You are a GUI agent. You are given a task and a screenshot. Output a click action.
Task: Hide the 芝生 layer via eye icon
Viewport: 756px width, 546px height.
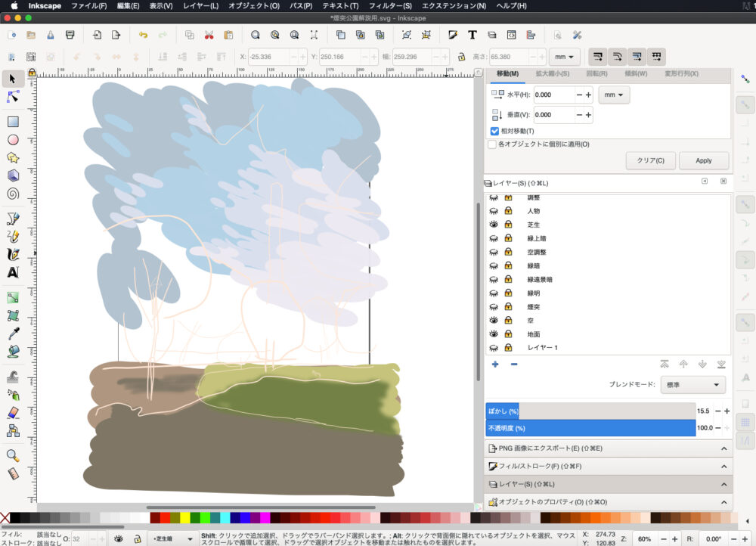tap(494, 225)
